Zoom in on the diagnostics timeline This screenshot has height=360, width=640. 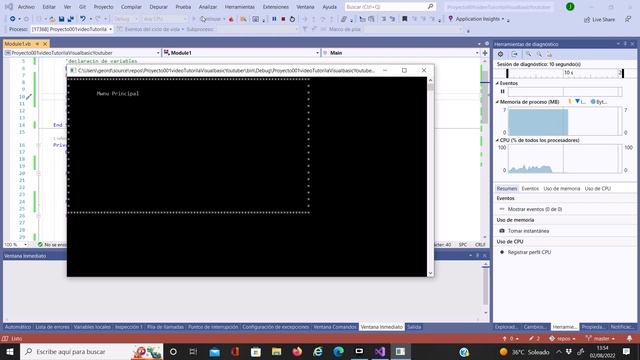click(x=529, y=54)
